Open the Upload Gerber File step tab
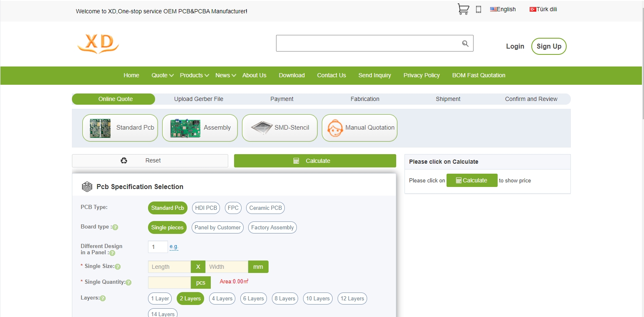The image size is (644, 317). click(x=199, y=99)
